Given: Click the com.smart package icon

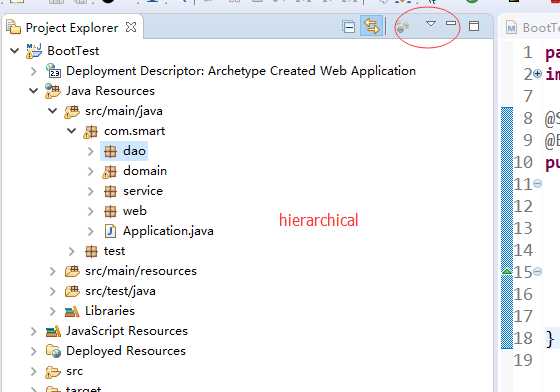Looking at the screenshot, I should click(x=90, y=132).
